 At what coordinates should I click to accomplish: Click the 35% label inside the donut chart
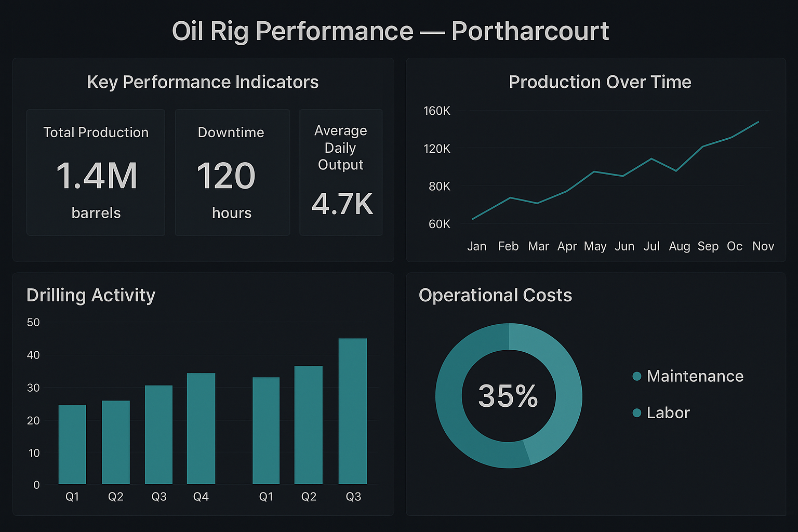tap(509, 395)
